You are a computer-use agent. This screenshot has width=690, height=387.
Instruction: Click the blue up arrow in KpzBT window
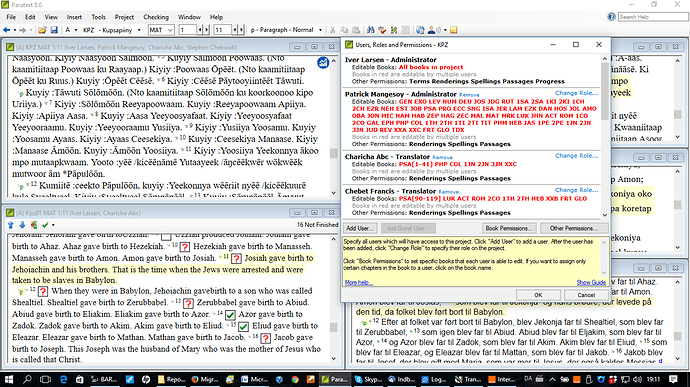[11, 225]
